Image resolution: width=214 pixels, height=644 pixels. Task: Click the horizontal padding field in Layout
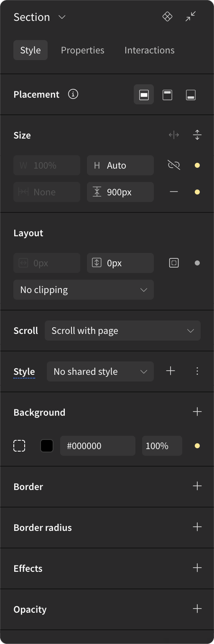pyautogui.click(x=47, y=263)
